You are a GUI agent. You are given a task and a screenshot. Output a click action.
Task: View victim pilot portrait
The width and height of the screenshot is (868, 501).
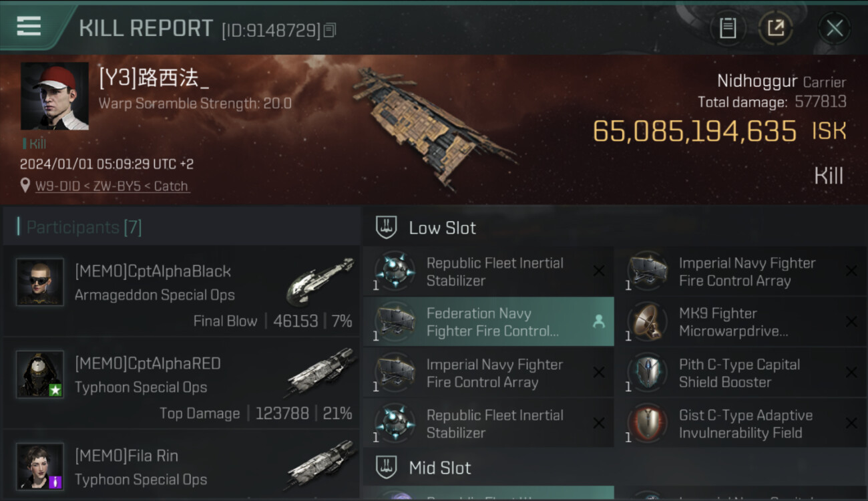pyautogui.click(x=55, y=96)
